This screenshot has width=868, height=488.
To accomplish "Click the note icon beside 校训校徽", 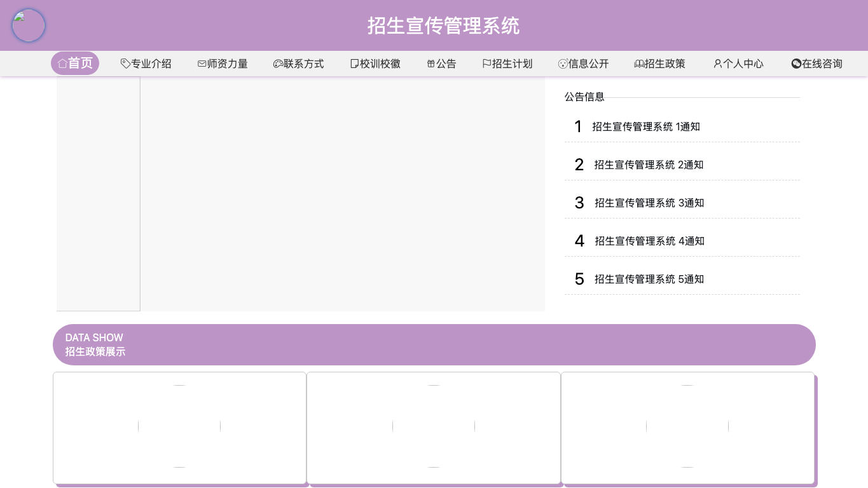I will (x=355, y=64).
